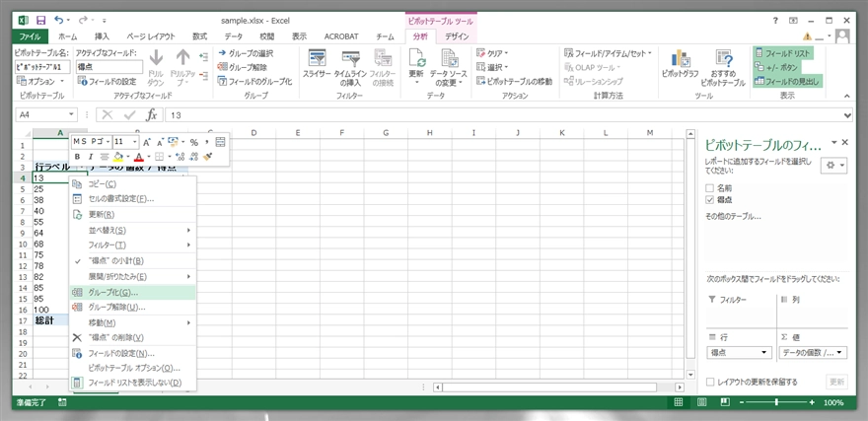Check レイアウトの更新を保留する checkbox
The image size is (868, 421).
point(710,382)
